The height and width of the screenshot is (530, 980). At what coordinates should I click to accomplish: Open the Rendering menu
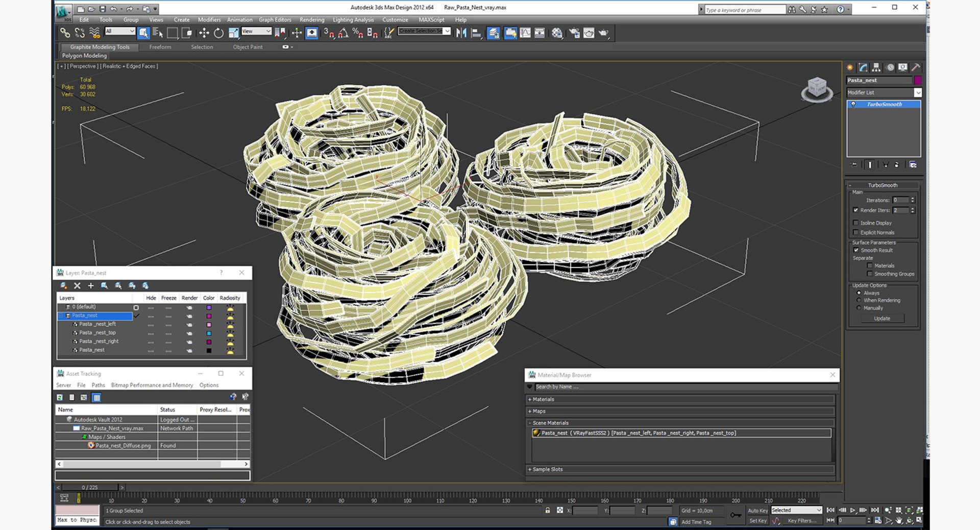point(312,20)
